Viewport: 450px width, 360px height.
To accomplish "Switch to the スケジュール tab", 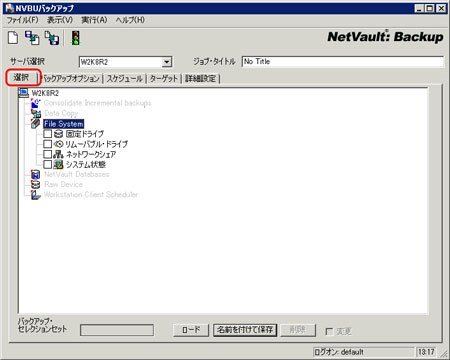I will (x=125, y=79).
